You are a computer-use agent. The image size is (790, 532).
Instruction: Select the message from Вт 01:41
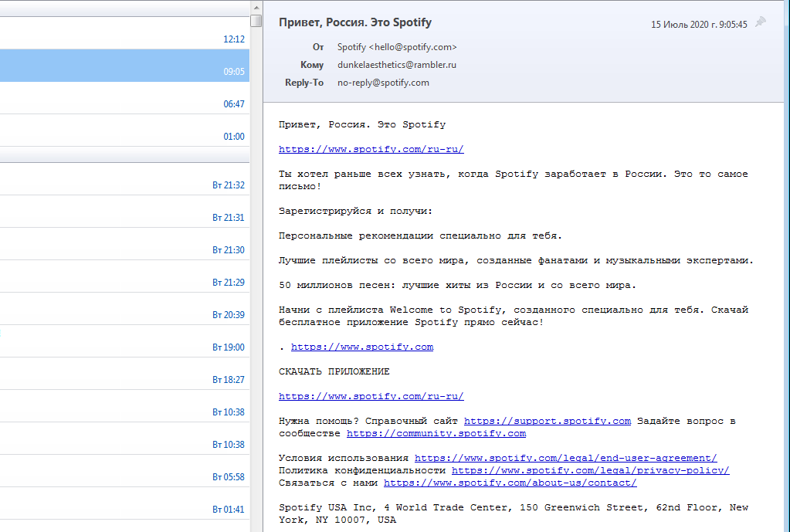pyautogui.click(x=124, y=503)
